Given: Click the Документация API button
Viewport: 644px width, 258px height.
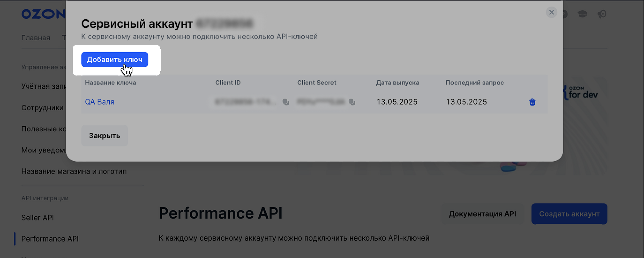Looking at the screenshot, I should pyautogui.click(x=482, y=214).
